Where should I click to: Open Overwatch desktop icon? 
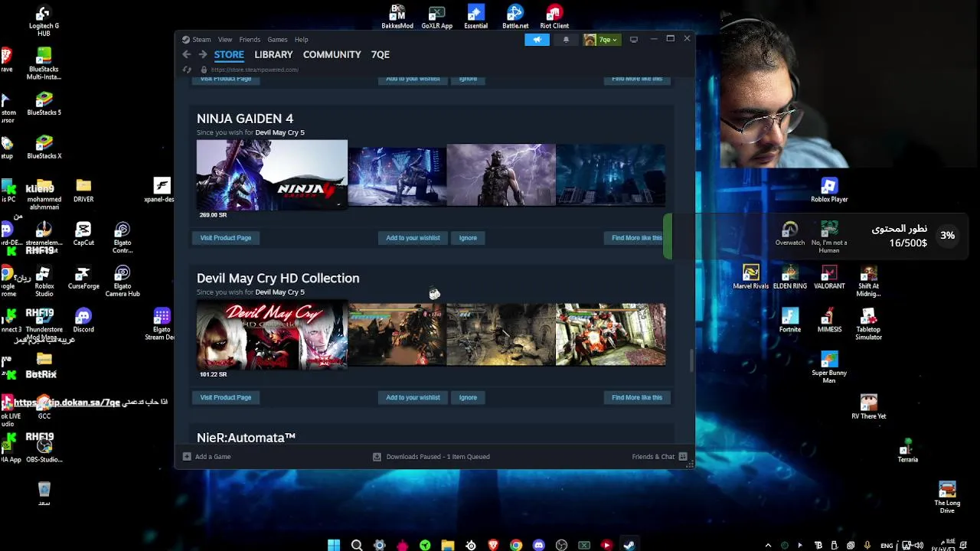790,233
